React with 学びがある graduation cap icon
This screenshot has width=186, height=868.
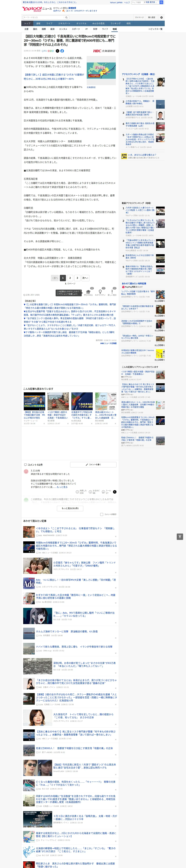click(89, 292)
